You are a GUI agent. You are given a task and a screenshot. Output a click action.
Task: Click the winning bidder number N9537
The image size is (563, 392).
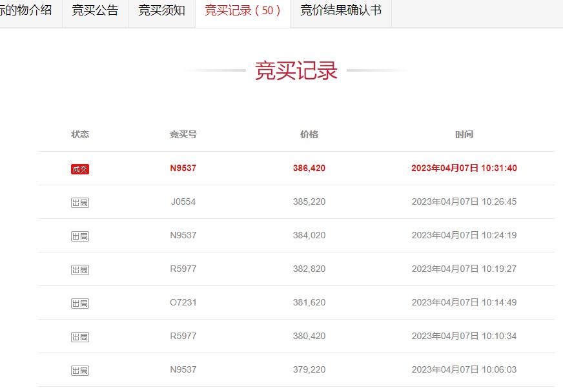coord(181,168)
